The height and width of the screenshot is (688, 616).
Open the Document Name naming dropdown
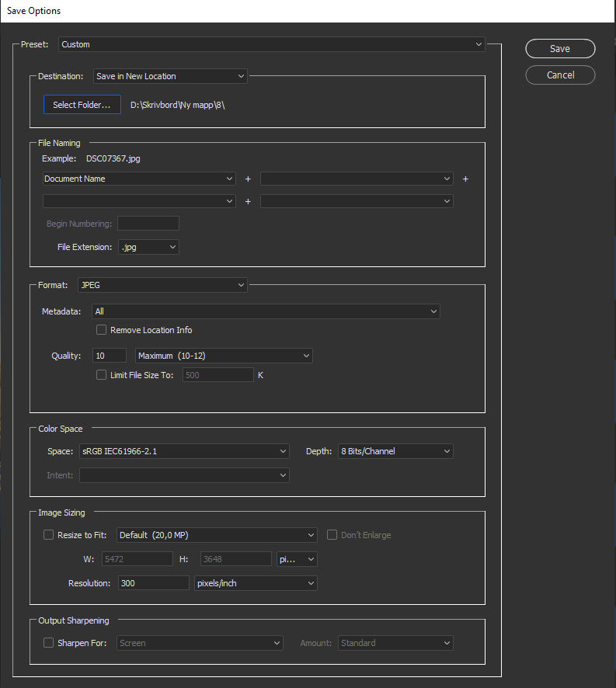pyautogui.click(x=139, y=179)
